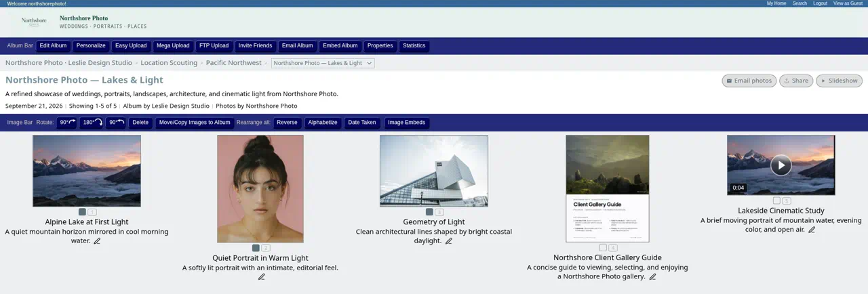The height and width of the screenshot is (294, 868).
Task: Click the Northshore Photo header site name
Action: point(83,18)
